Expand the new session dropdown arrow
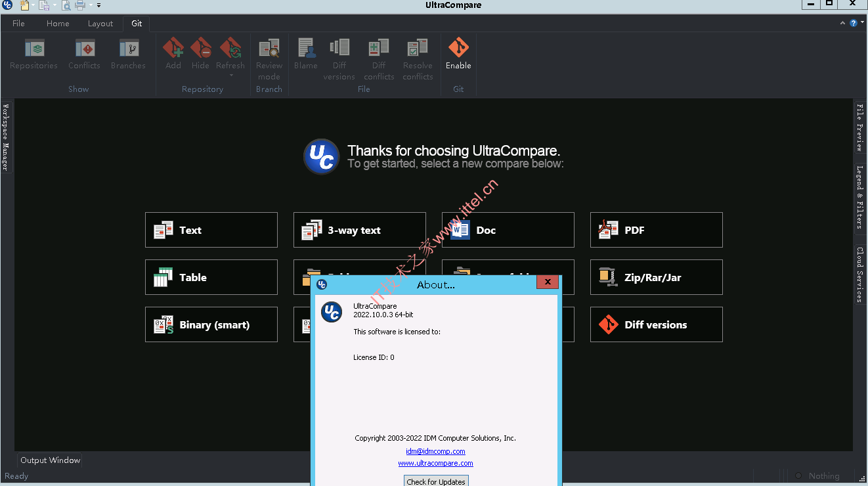The height and width of the screenshot is (486, 868). click(x=33, y=5)
